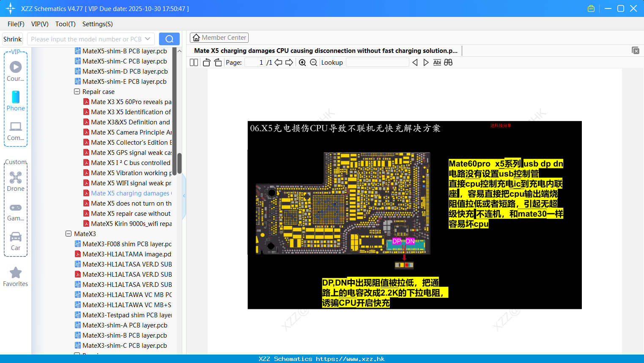Click the yellow toolbox icon in title bar
Viewport: 644px width, 363px height.
pyautogui.click(x=591, y=8)
